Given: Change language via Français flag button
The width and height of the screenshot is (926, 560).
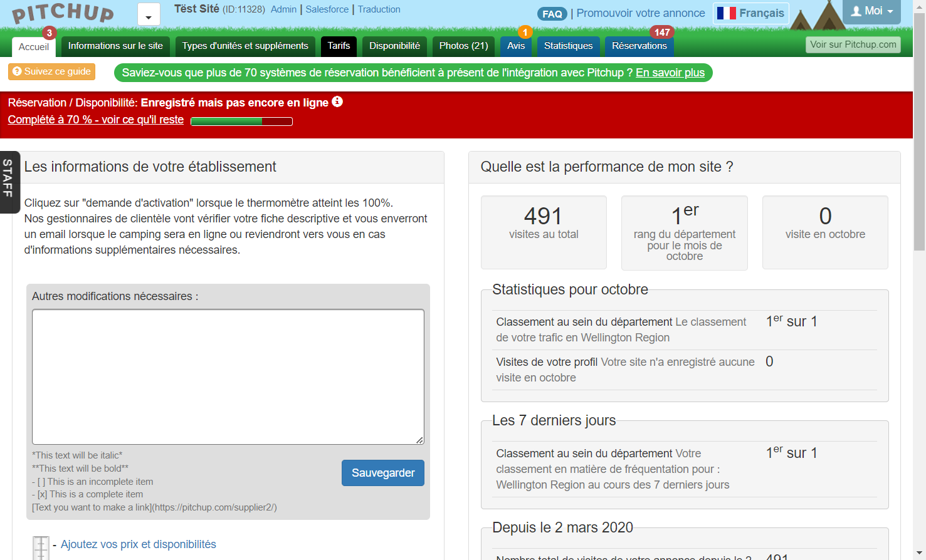Looking at the screenshot, I should (x=750, y=13).
